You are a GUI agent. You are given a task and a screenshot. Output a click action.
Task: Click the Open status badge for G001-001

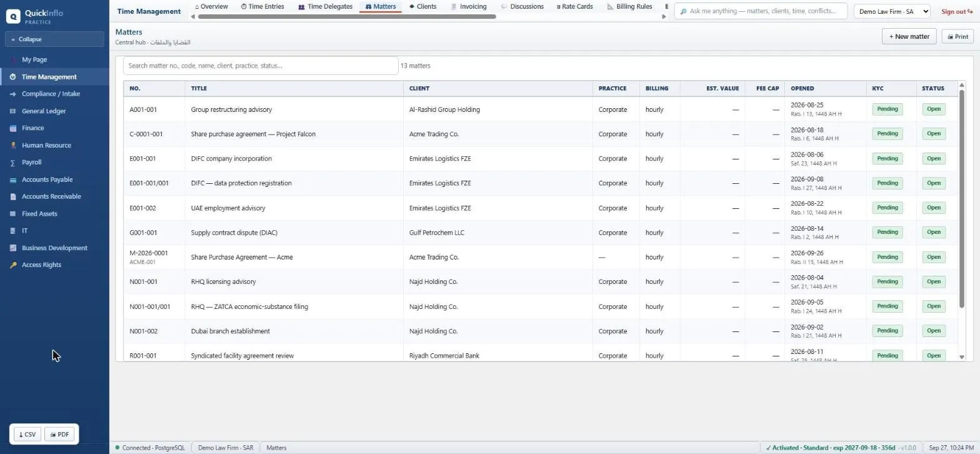[934, 233]
